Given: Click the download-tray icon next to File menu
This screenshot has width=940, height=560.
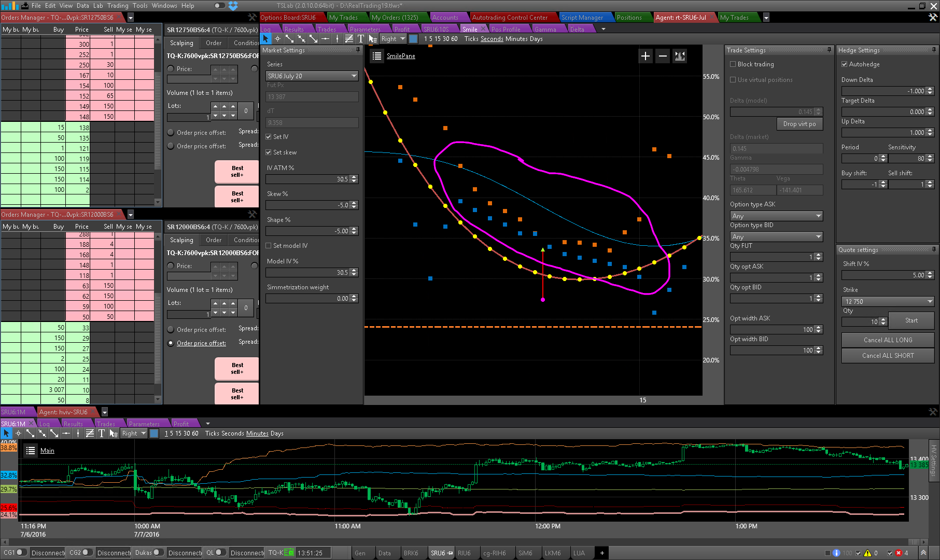Looking at the screenshot, I should 24,6.
